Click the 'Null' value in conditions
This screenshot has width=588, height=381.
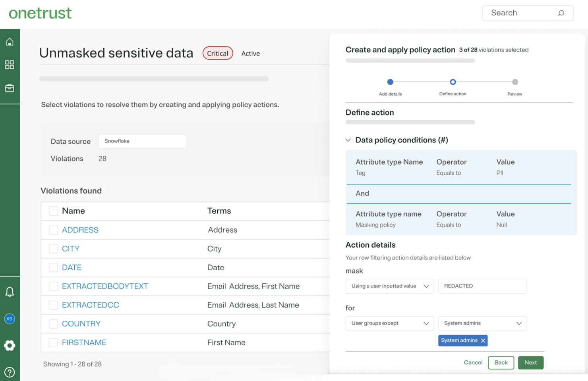(x=501, y=225)
